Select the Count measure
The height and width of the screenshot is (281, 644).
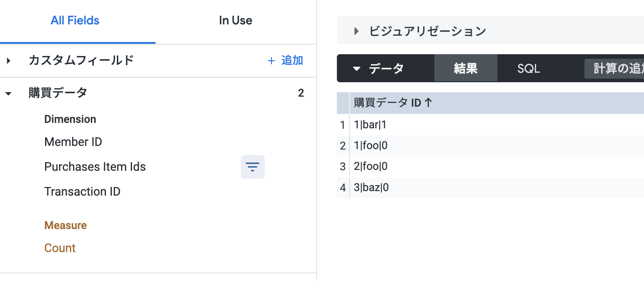point(60,248)
